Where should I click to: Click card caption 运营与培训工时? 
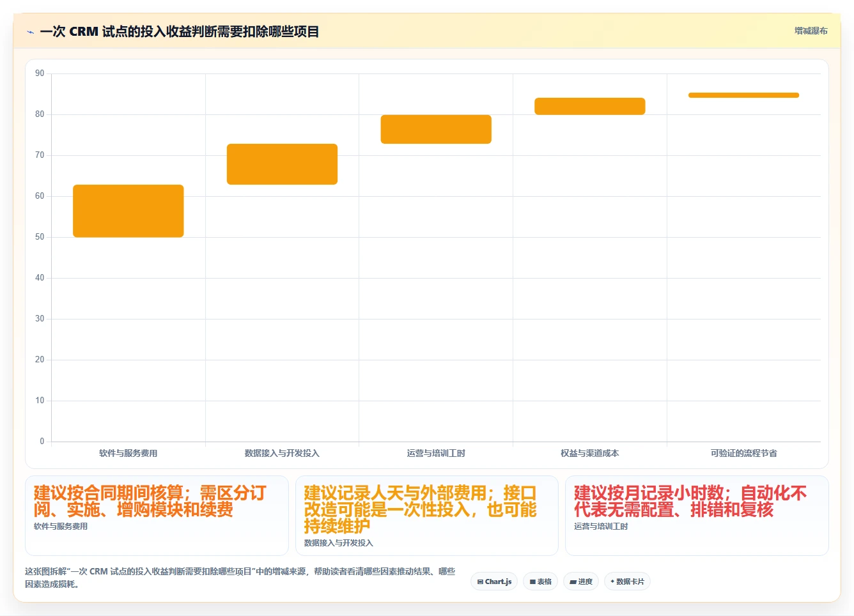601,527
